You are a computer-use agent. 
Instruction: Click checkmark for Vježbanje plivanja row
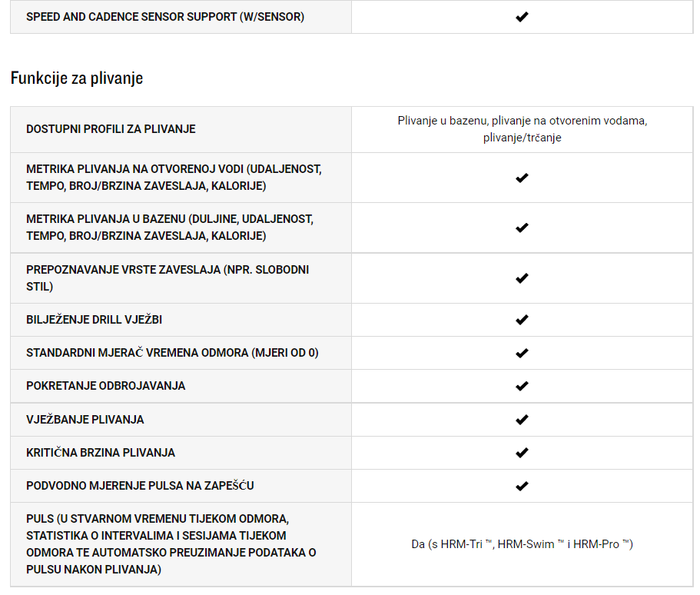(x=522, y=420)
